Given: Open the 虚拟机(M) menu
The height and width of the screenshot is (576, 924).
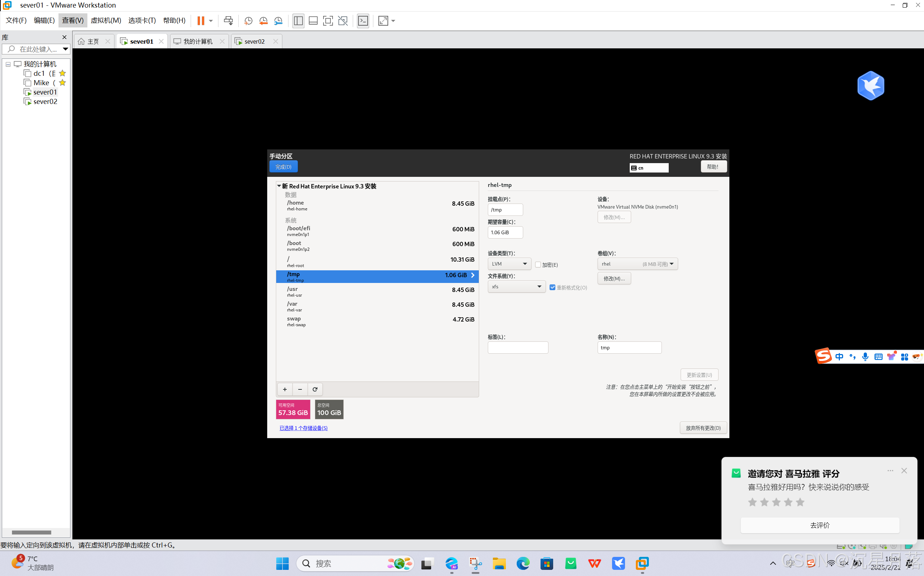Looking at the screenshot, I should pos(105,21).
